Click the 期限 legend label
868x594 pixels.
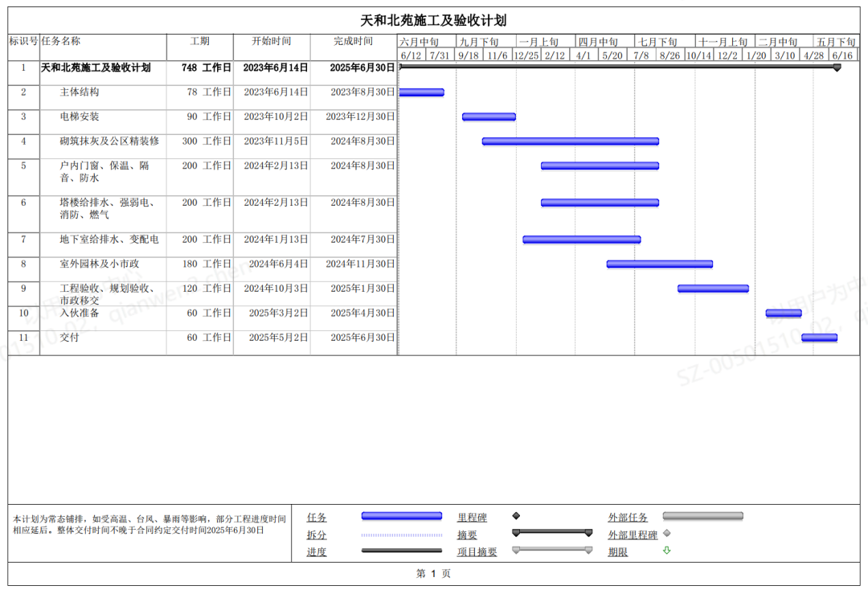[x=618, y=552]
